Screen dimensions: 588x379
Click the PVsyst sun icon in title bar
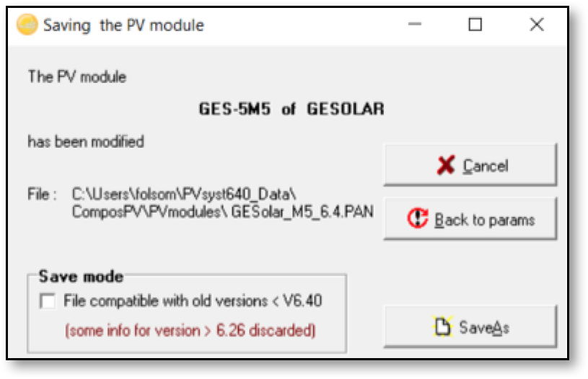[x=27, y=24]
